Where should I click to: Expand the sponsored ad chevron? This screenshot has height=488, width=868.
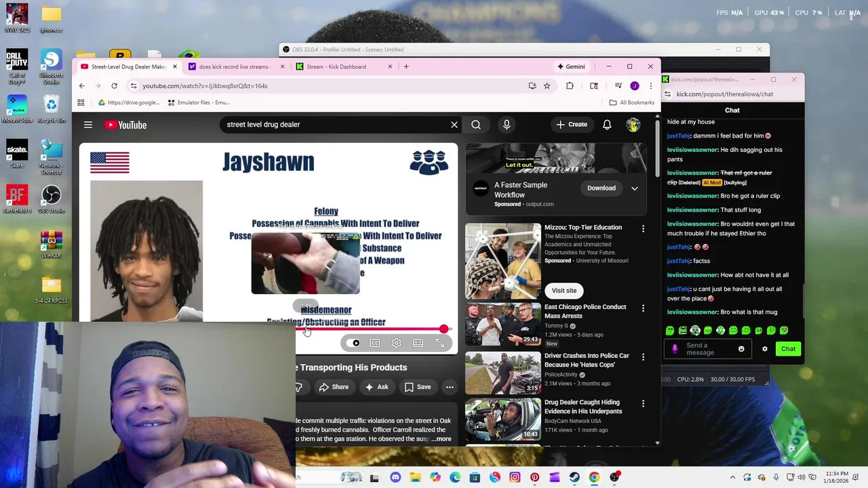click(635, 188)
